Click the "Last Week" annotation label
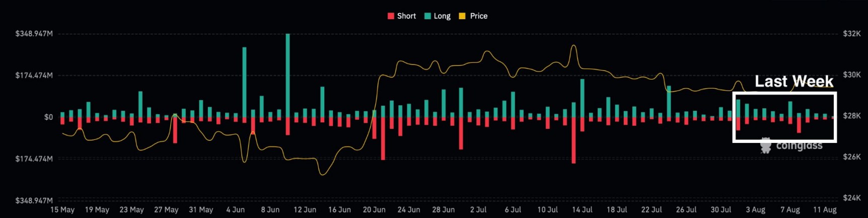 point(793,82)
